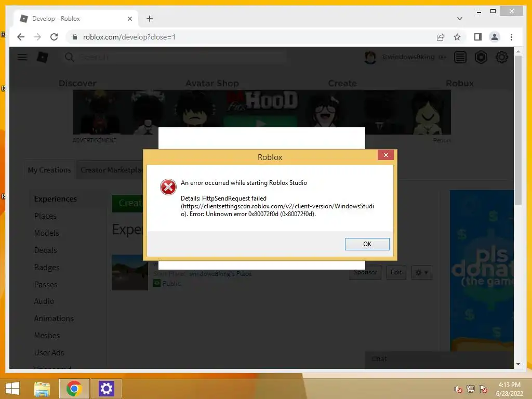Select Badges in the sidebar
532x399 pixels.
pyautogui.click(x=47, y=268)
